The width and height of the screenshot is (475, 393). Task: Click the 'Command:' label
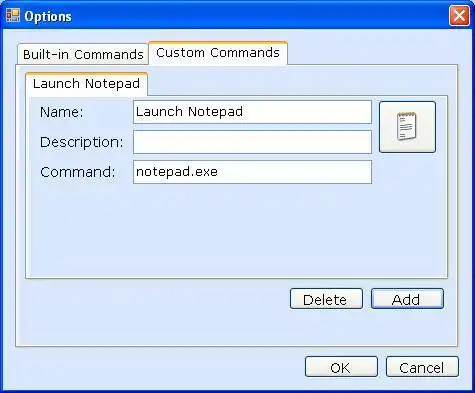[78, 172]
